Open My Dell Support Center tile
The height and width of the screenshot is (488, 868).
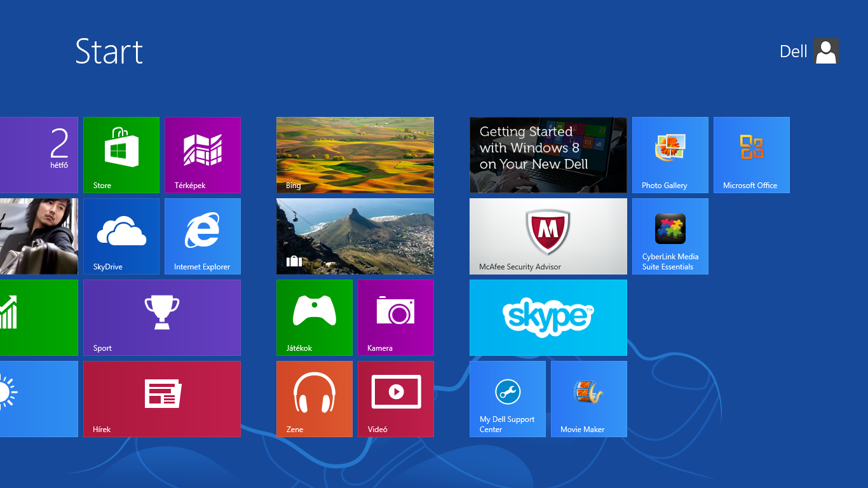(x=508, y=399)
